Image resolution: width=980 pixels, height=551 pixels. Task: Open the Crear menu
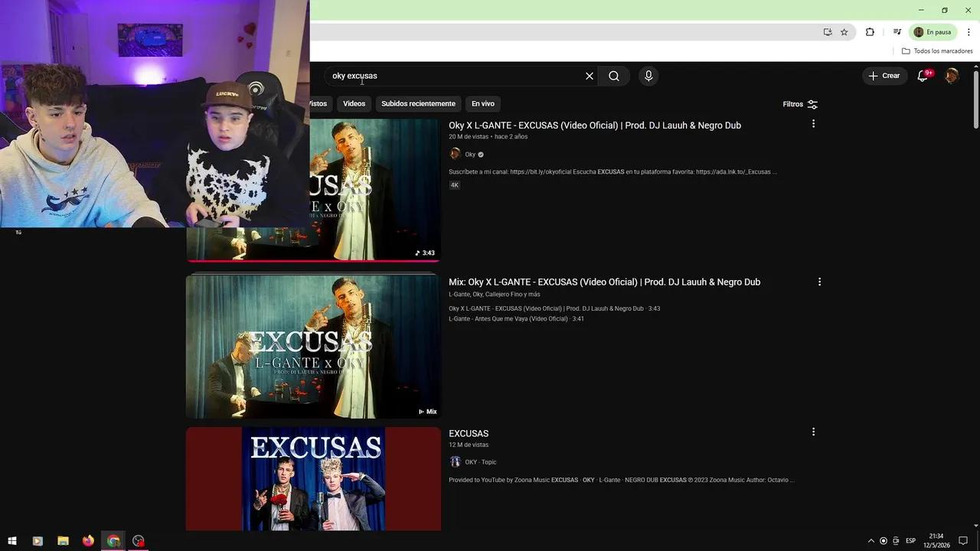point(884,76)
